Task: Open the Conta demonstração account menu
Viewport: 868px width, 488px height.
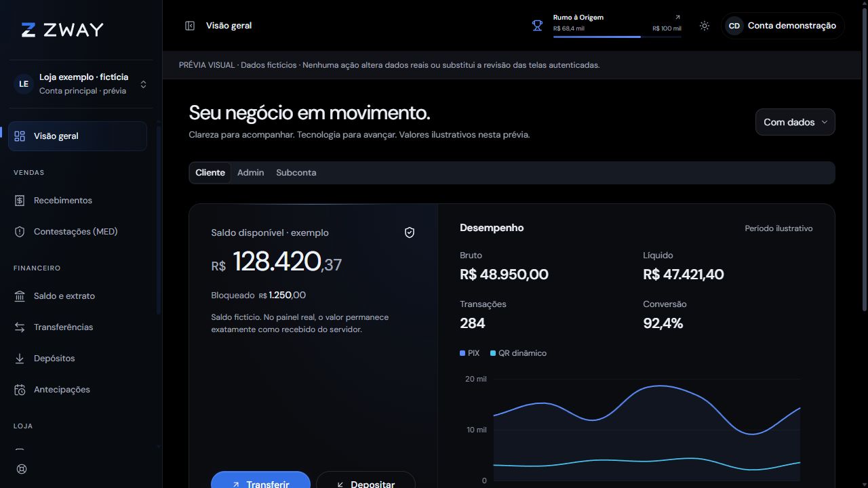Action: 783,26
